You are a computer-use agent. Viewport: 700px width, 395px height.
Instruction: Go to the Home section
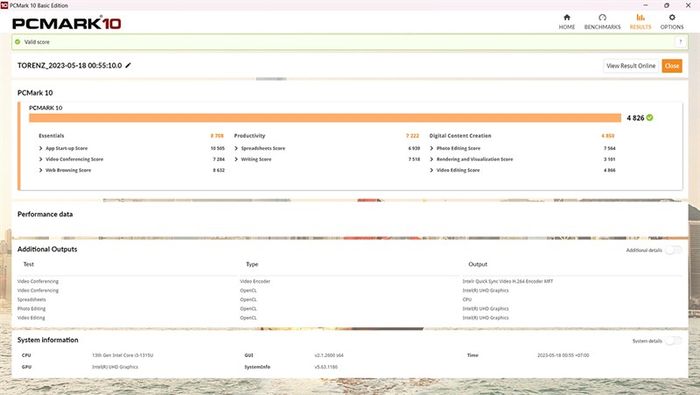click(567, 21)
